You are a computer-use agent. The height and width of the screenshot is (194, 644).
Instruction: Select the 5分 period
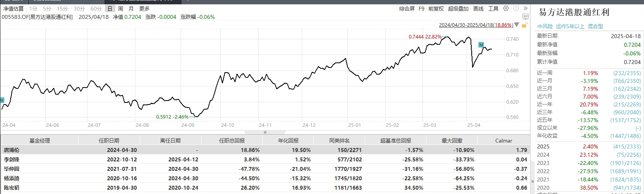(x=47, y=9)
